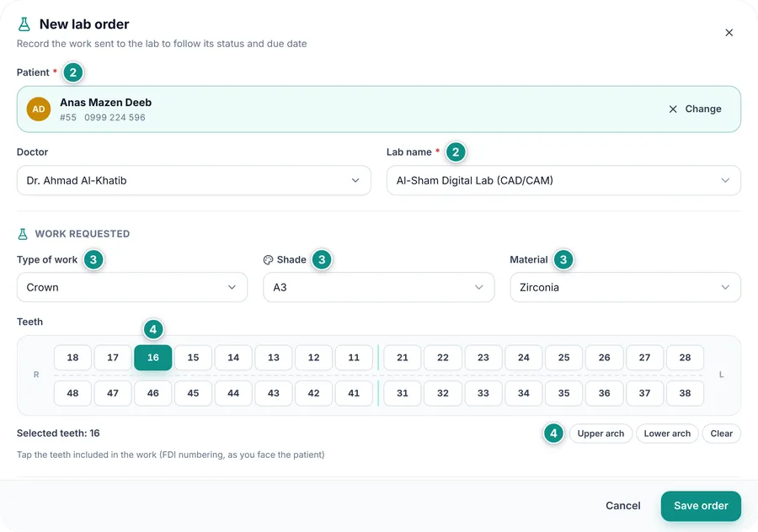Image resolution: width=758 pixels, height=532 pixels.
Task: Open the Doctor dropdown
Action: point(194,181)
